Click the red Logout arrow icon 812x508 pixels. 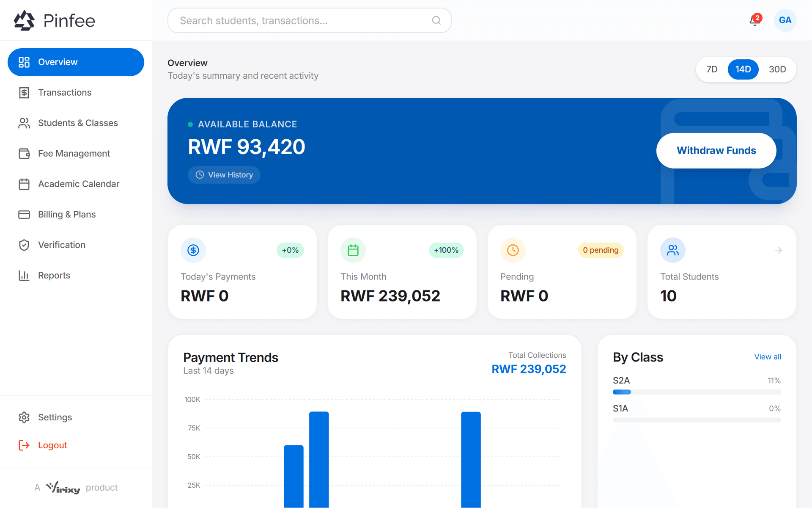coord(24,445)
